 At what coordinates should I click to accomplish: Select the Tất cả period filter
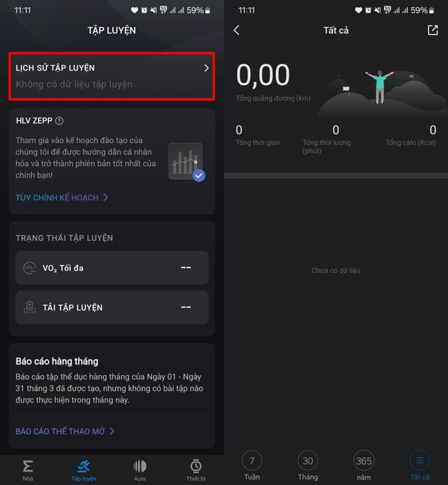(420, 465)
